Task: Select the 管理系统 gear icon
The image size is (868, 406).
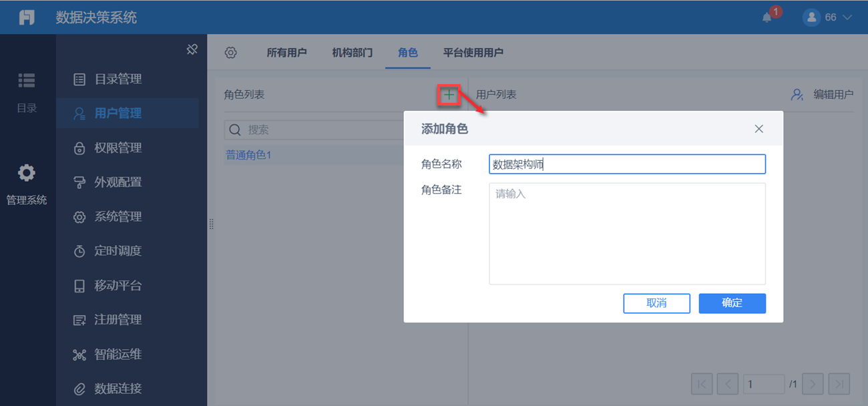Action: click(x=27, y=173)
